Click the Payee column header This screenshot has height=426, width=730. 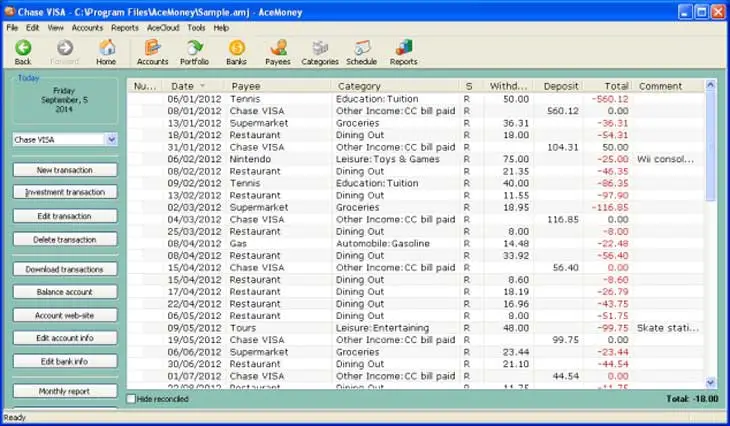tap(278, 86)
